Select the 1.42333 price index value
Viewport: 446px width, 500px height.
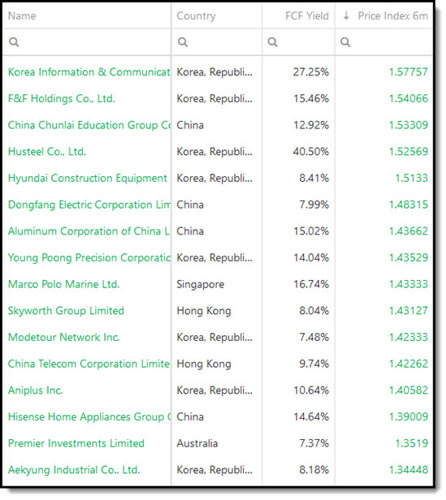(409, 337)
